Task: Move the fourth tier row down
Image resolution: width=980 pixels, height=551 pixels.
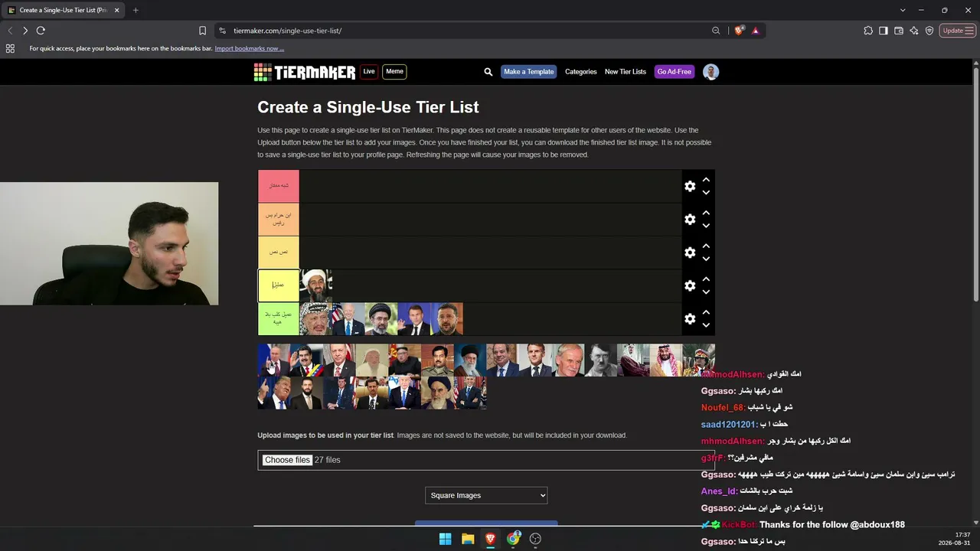Action: [706, 292]
